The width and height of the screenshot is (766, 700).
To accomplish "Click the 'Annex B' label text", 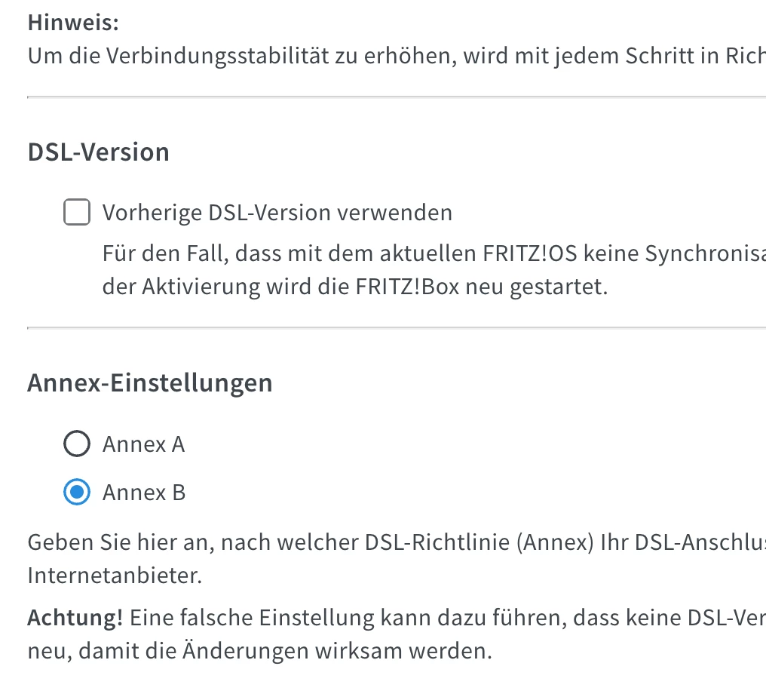I will coord(143,493).
